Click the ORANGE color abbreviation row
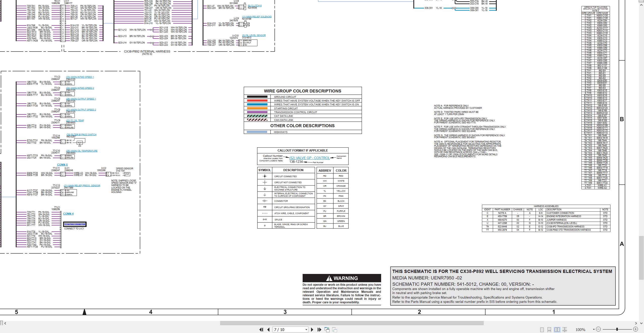The width and height of the screenshot is (644, 333). click(332, 186)
